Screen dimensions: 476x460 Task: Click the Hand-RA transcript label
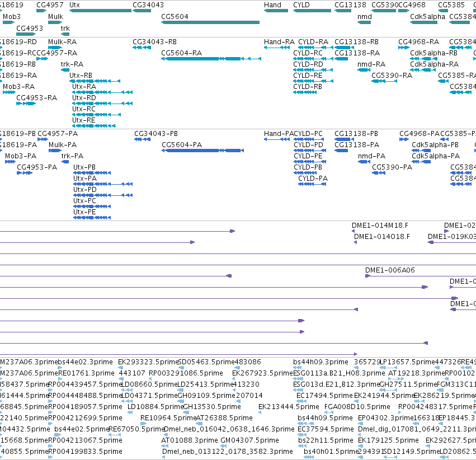[279, 41]
